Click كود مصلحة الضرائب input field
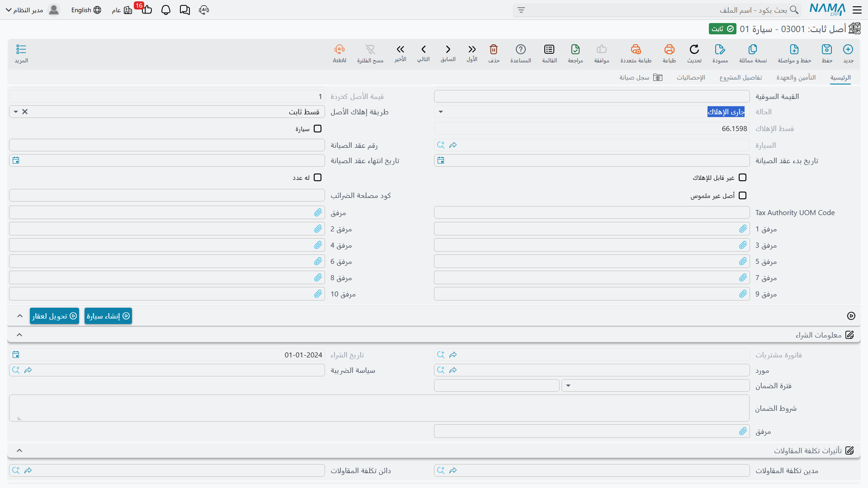 point(167,195)
